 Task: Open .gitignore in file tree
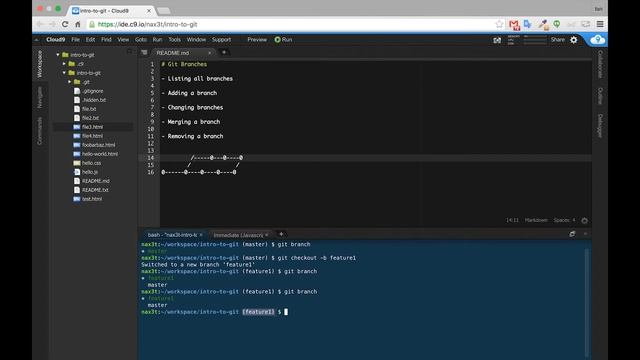click(x=92, y=91)
